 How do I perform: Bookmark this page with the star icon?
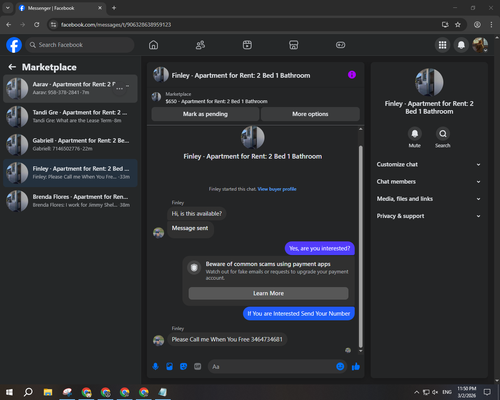[x=458, y=25]
